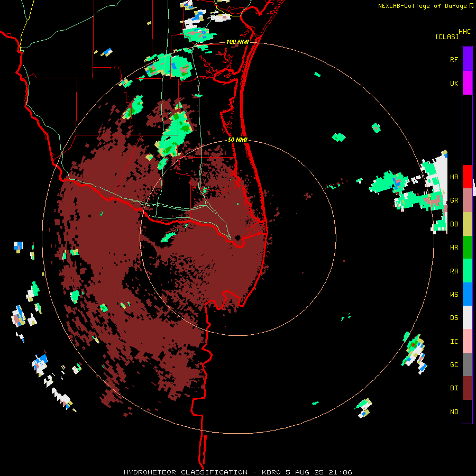Click the IC legend label
The height and width of the screenshot is (476, 476).
[454, 342]
